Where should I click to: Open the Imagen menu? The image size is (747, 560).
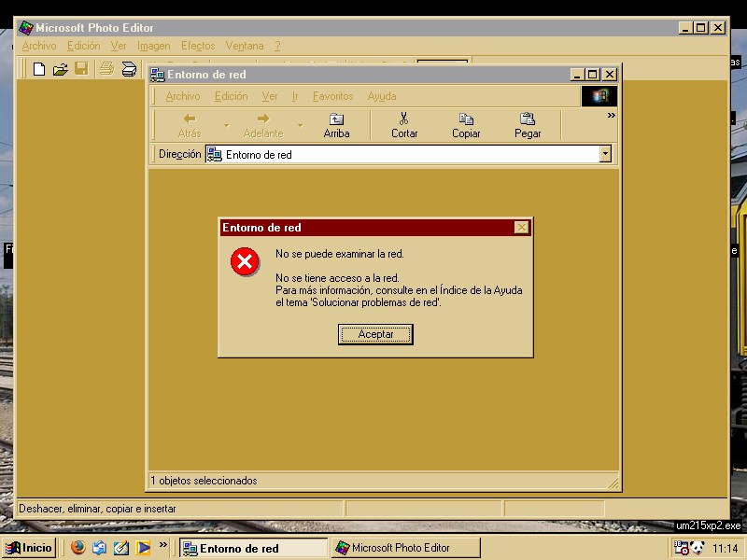click(154, 46)
